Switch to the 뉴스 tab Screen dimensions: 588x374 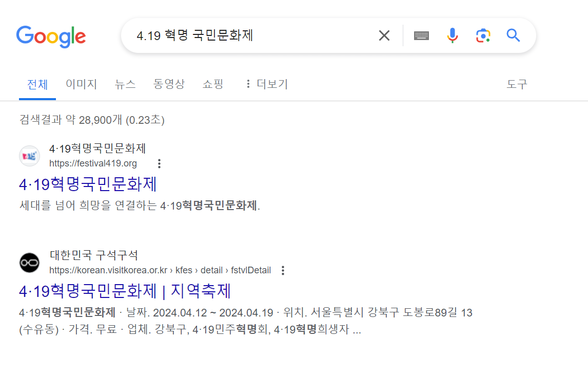[x=125, y=84]
